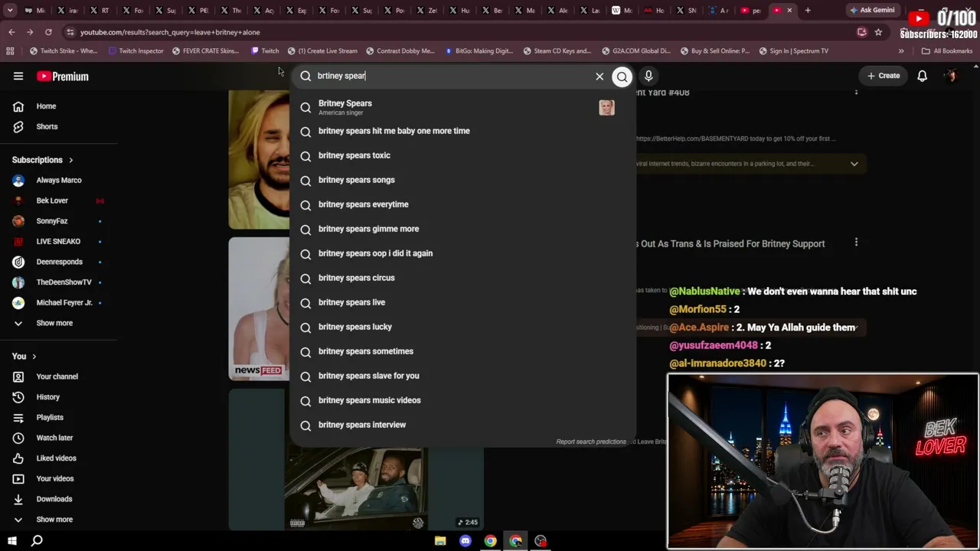Open Ask Gemini in Chrome

[872, 10]
